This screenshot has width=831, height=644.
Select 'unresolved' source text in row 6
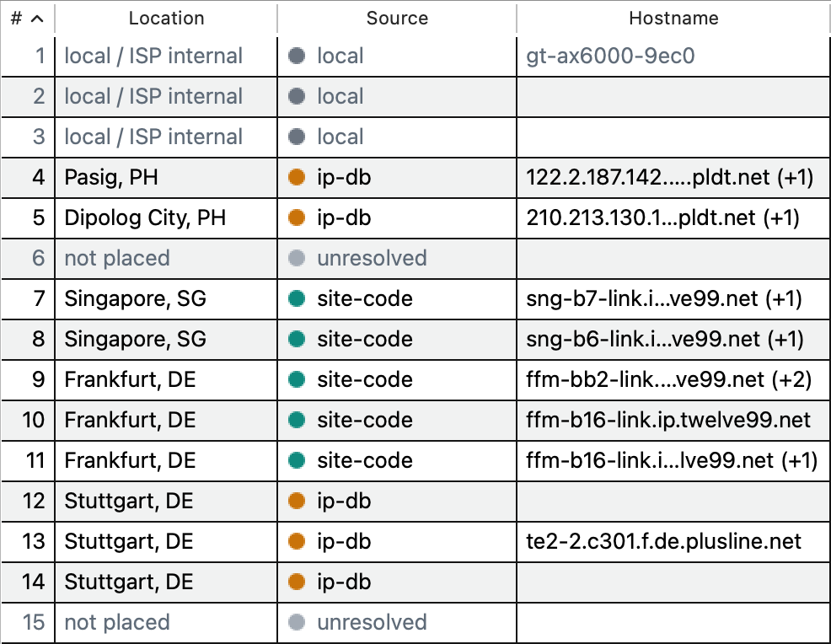pyautogui.click(x=372, y=258)
